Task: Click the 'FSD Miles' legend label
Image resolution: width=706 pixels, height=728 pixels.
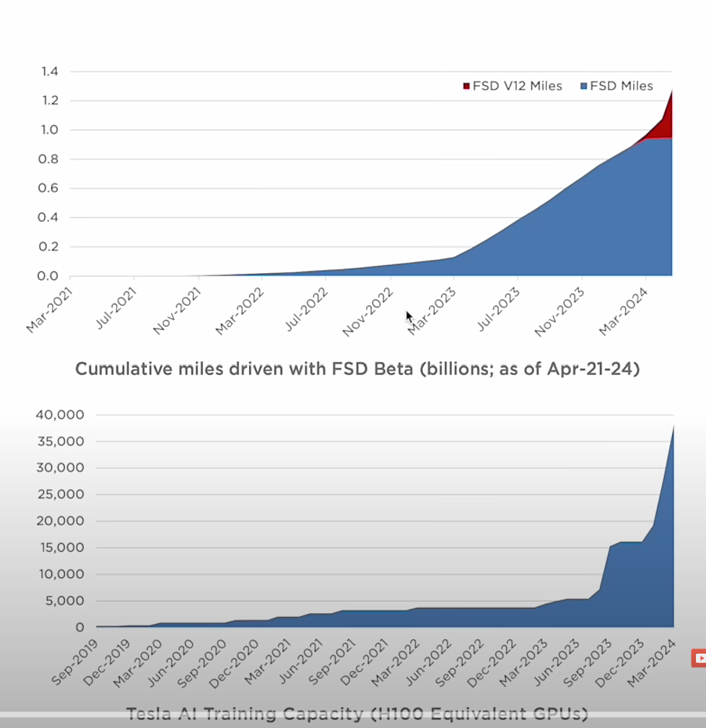Action: coord(621,86)
